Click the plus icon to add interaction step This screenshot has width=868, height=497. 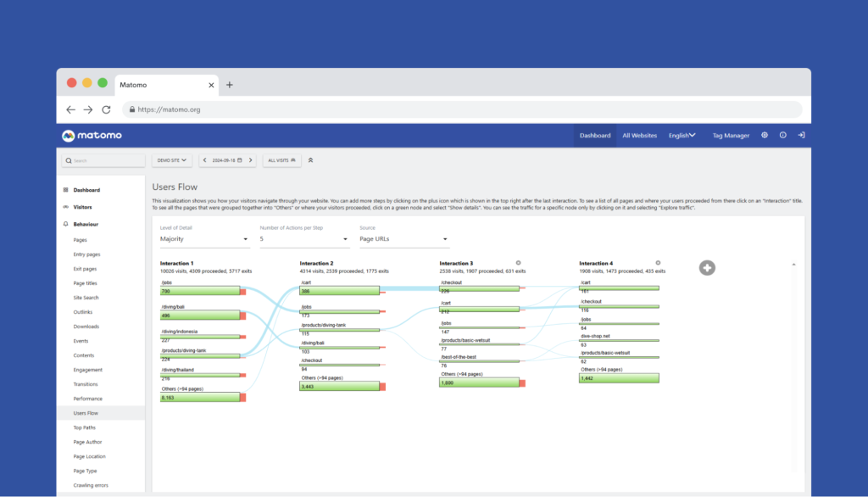707,268
